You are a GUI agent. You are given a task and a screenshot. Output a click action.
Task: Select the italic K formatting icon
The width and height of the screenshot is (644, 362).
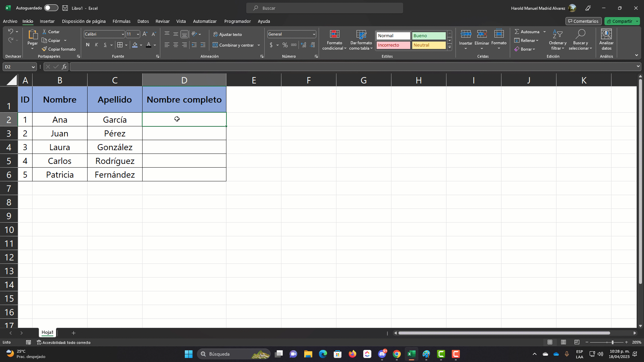96,45
